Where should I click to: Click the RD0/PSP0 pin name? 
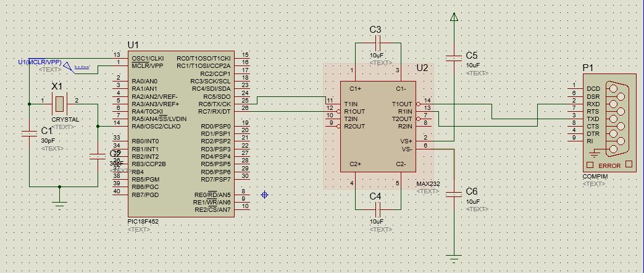[x=215, y=126]
